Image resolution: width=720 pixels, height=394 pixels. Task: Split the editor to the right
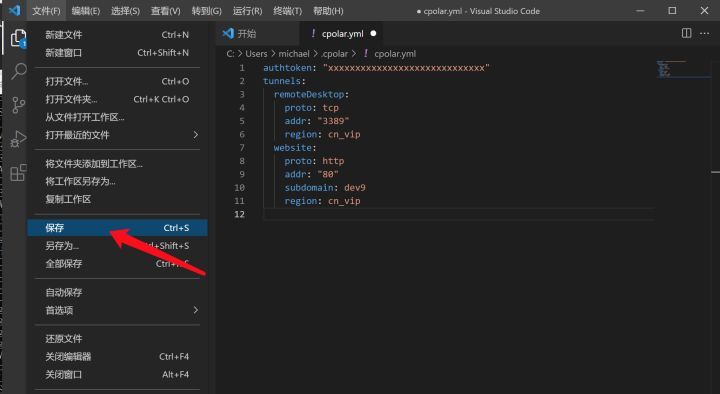click(686, 33)
